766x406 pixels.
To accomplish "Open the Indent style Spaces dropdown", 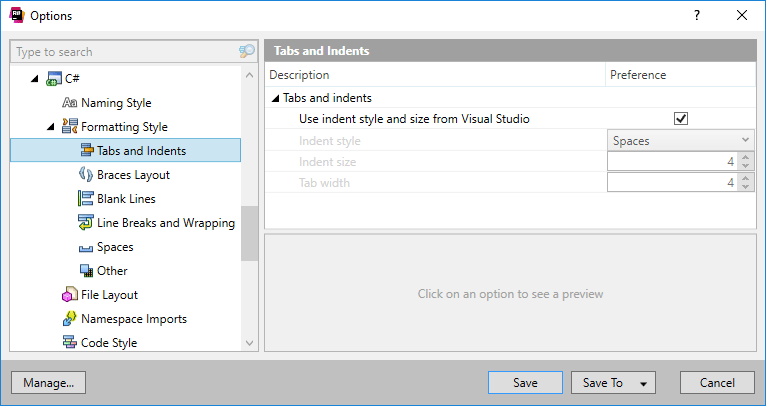I will point(681,141).
